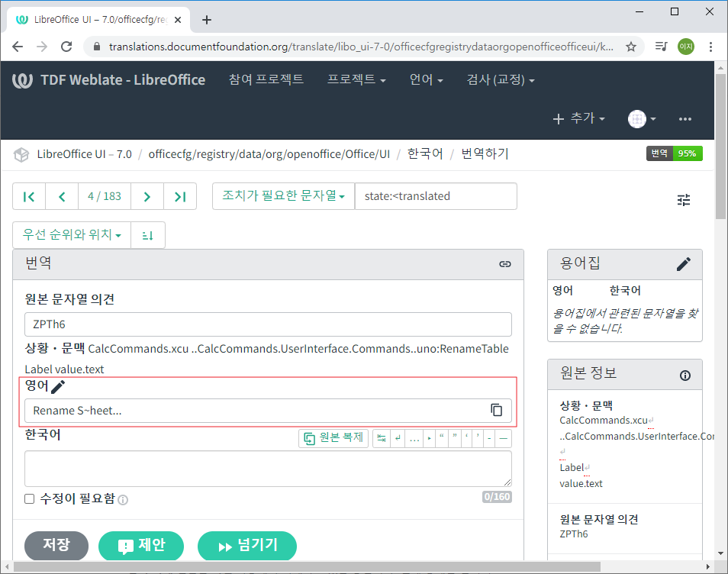Open the LibreOffice UI – 7.0 breadcrumb
Screen dimensions: 728x574
pyautogui.click(x=85, y=154)
